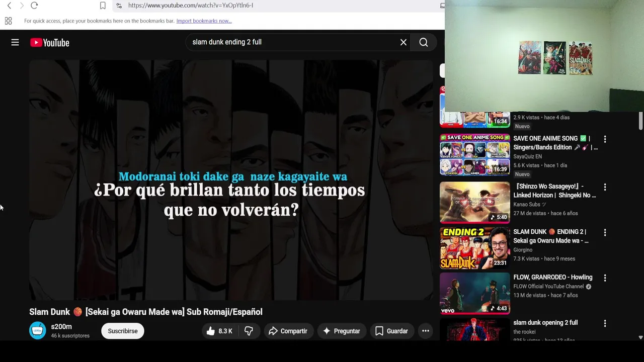Open options for slam dunk opening 2 full

(x=605, y=324)
